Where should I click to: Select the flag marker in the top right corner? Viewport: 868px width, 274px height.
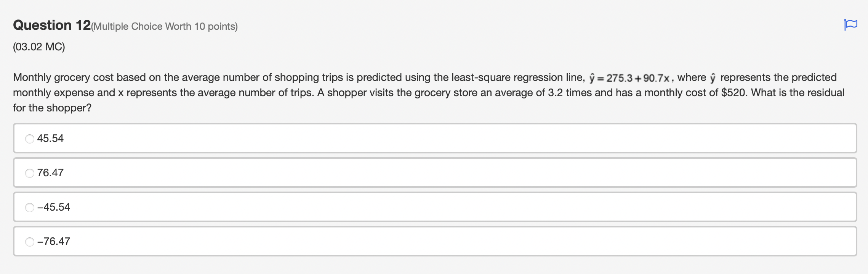tap(851, 24)
